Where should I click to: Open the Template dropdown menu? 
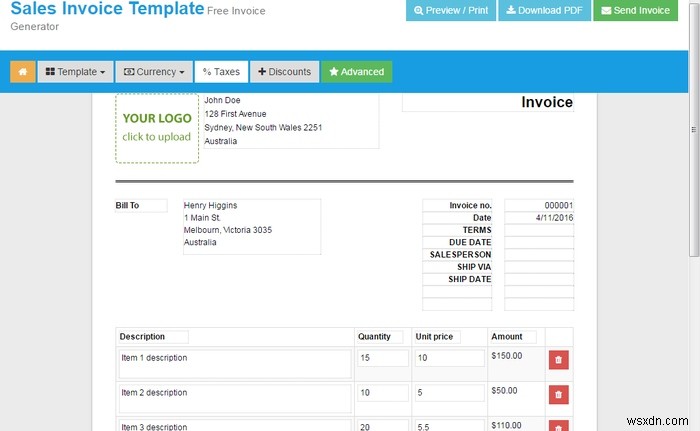click(x=75, y=72)
